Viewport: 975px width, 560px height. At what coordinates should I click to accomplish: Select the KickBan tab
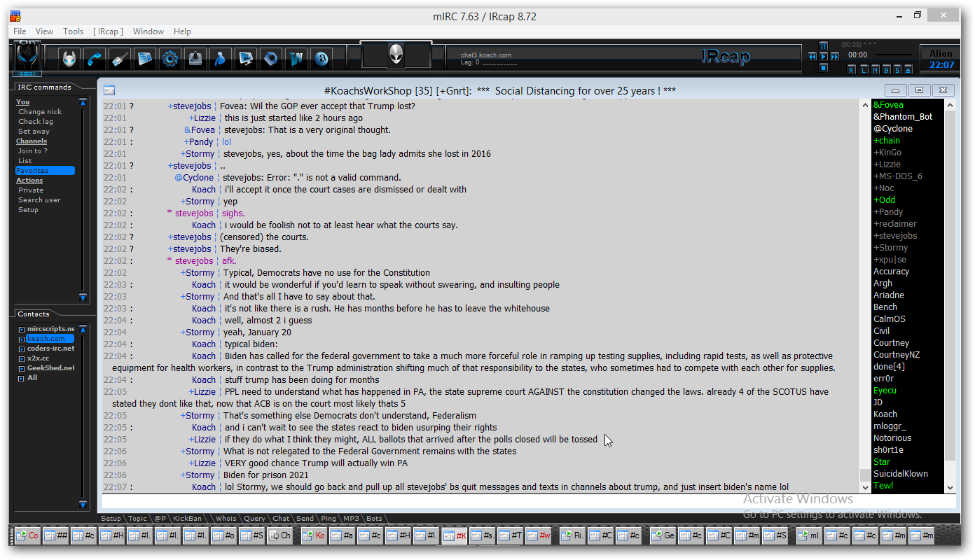coord(187,519)
